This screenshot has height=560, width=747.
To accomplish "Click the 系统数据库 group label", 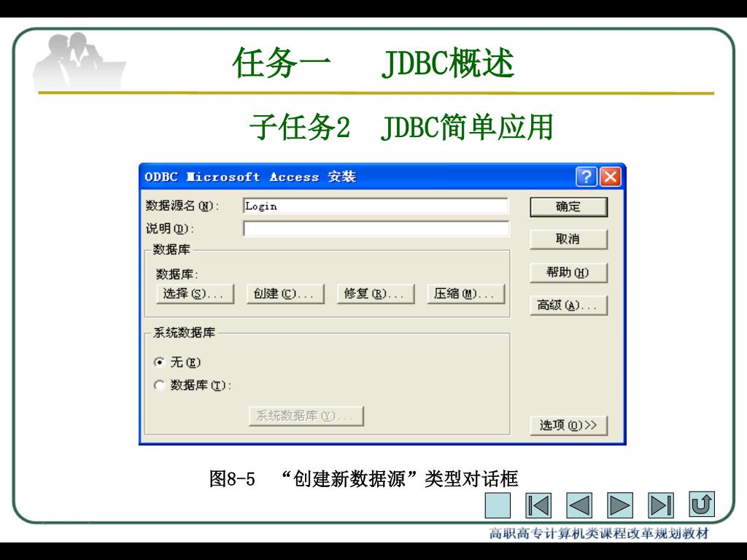I will point(184,332).
